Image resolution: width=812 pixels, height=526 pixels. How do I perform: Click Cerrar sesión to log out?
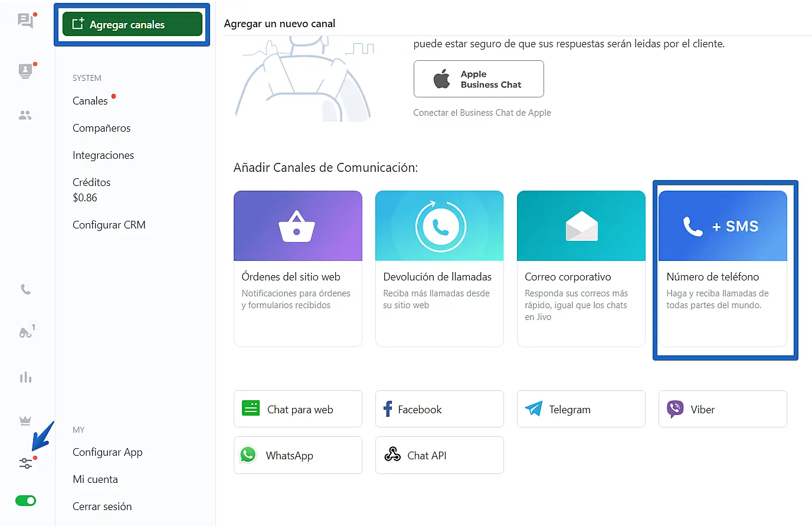(102, 507)
